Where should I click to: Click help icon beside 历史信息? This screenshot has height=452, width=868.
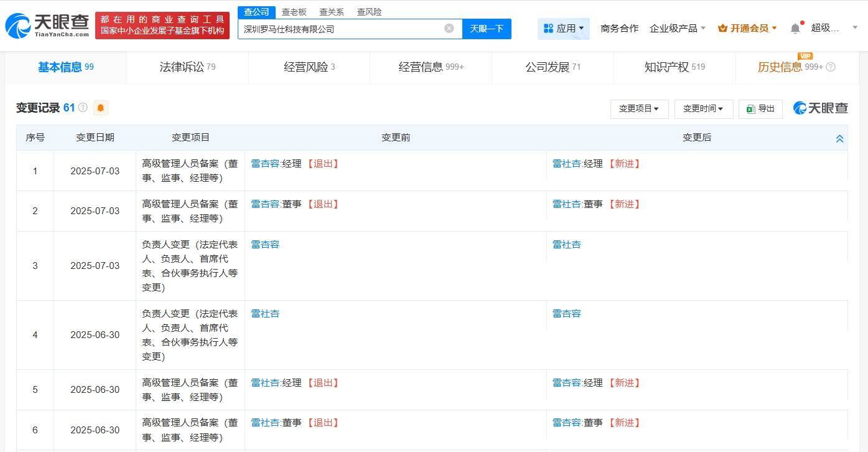pos(831,67)
